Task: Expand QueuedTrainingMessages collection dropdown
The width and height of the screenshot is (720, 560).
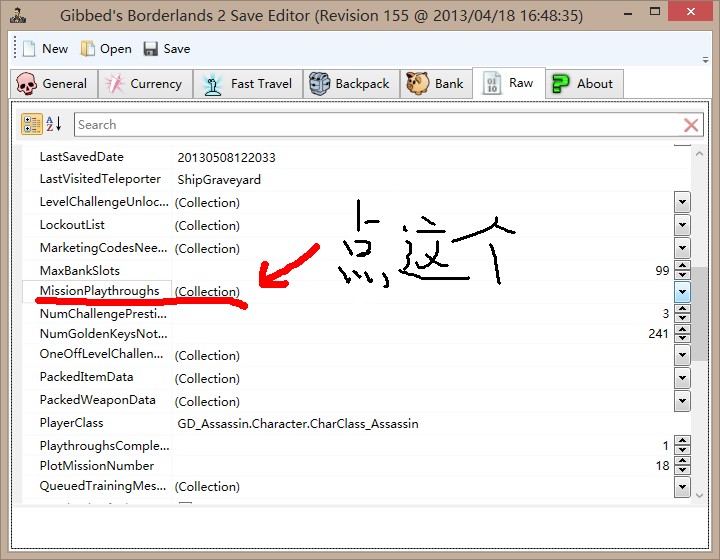Action: click(x=682, y=487)
